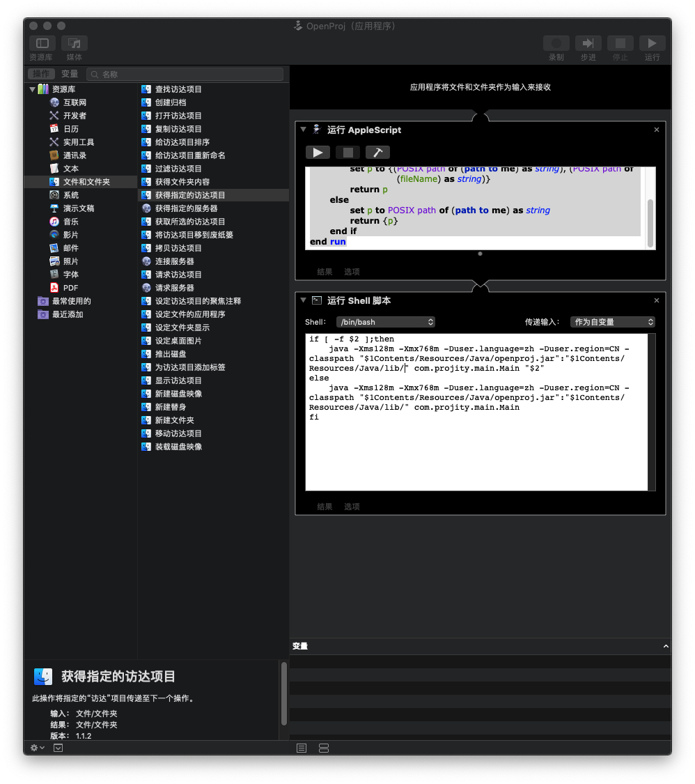Show the log list view icon
The image size is (695, 784).
(302, 748)
